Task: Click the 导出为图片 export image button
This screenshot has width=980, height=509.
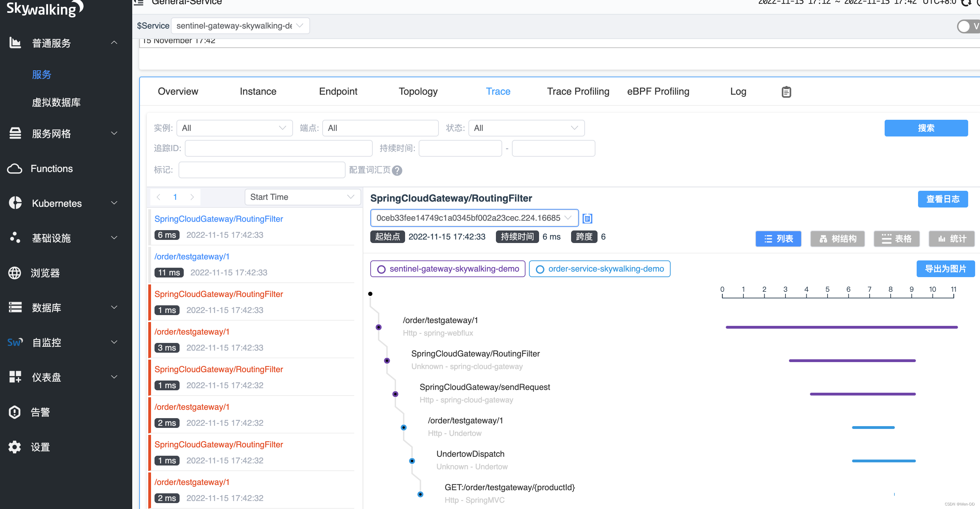Action: point(946,269)
